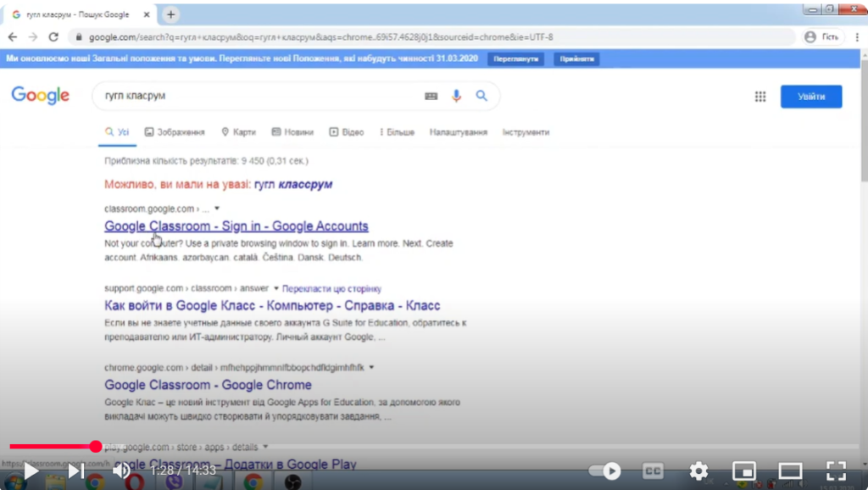Switch to the Новини tab
Image resolution: width=868 pixels, height=490 pixels.
click(292, 132)
